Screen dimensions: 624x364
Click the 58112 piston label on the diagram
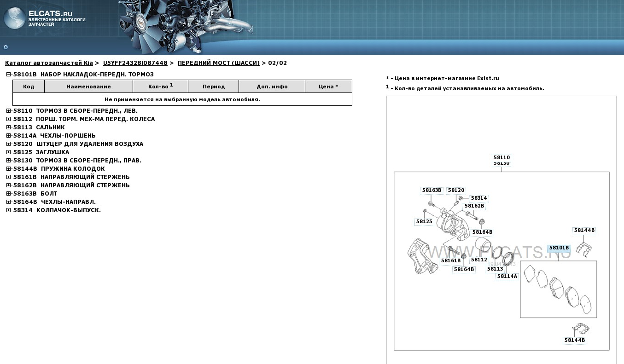tap(479, 260)
